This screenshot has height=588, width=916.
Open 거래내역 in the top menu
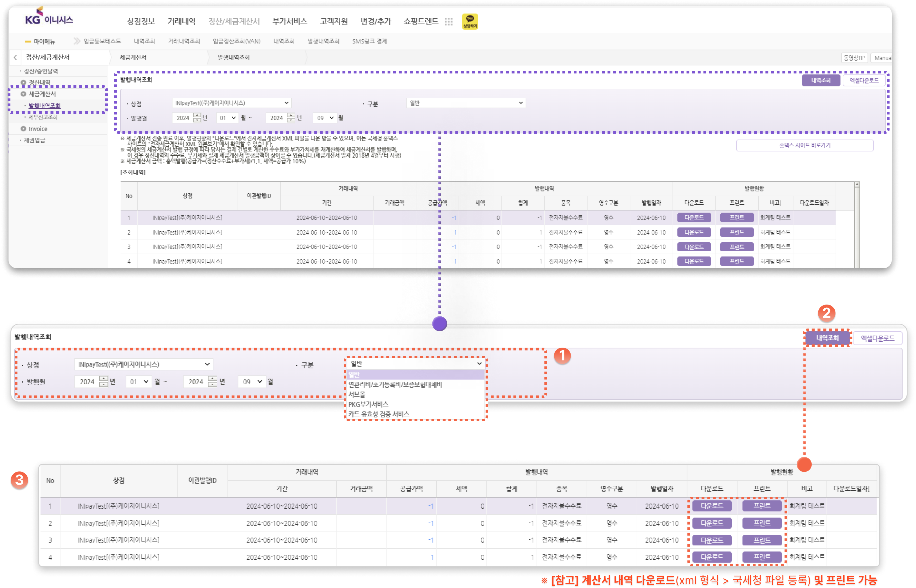click(x=181, y=21)
